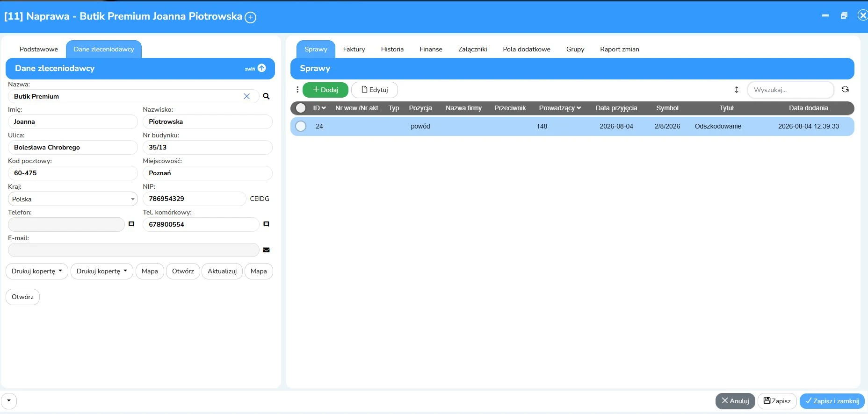
Task: Click the empty Telefon field
Action: point(66,224)
